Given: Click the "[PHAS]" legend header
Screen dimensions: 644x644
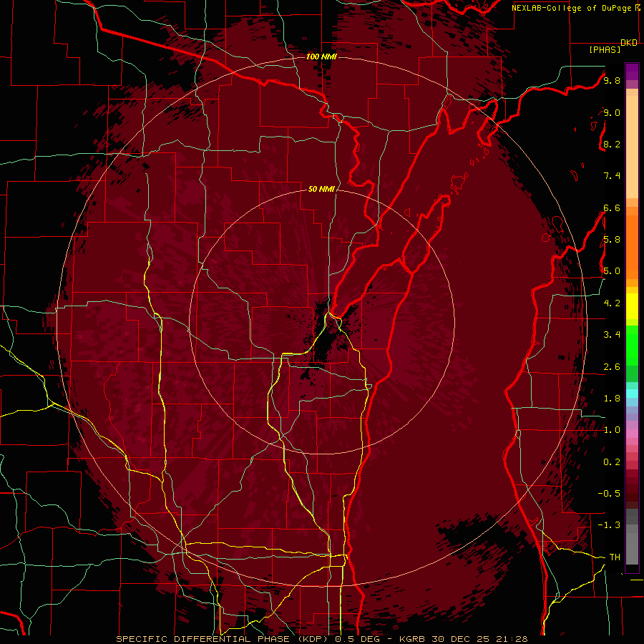Looking at the screenshot, I should tap(605, 49).
